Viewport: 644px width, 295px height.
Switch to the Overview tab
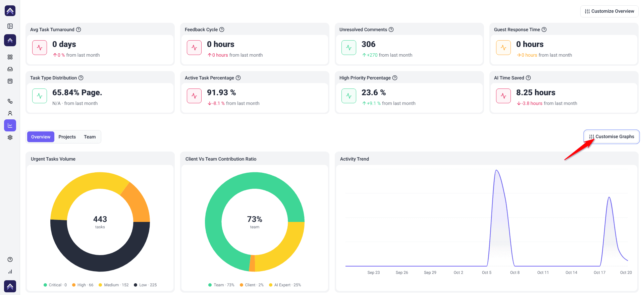(x=41, y=137)
